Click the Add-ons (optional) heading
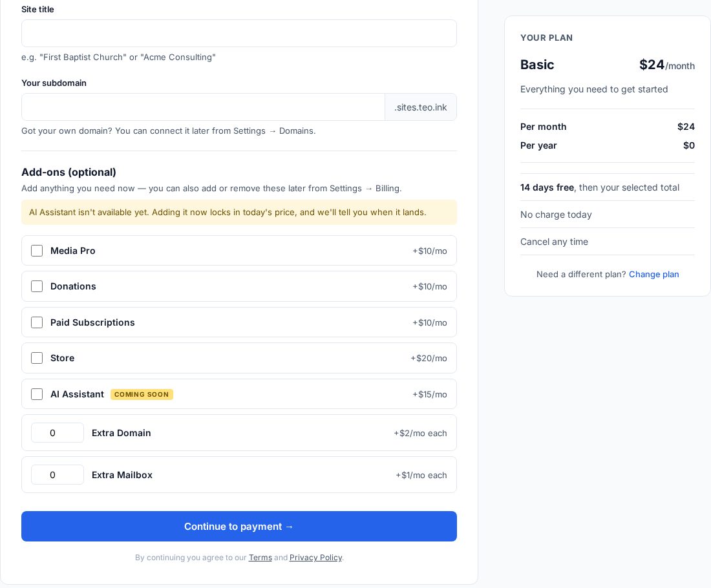 (x=69, y=173)
